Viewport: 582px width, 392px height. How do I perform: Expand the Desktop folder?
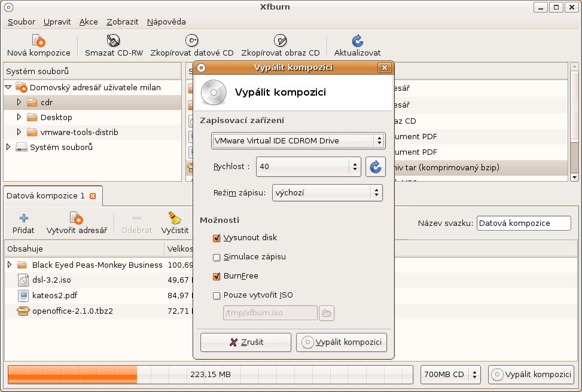point(19,118)
